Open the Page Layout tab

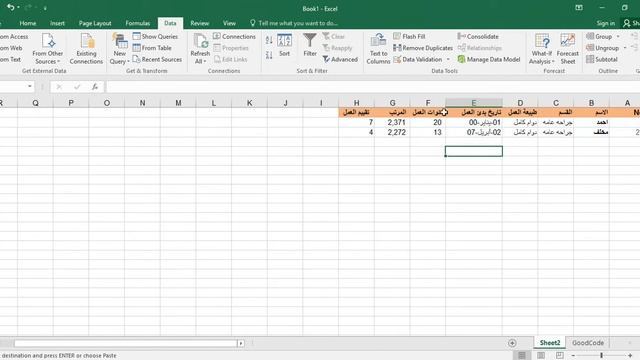(95, 23)
